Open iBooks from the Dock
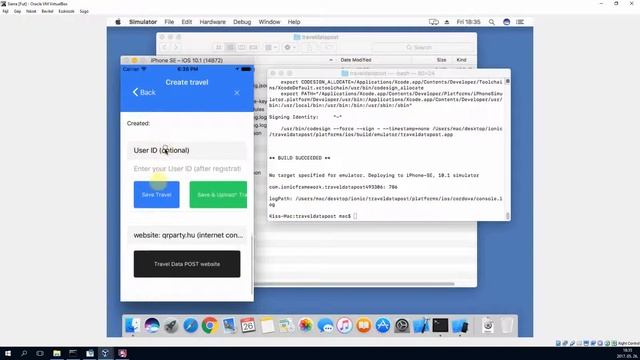The height and width of the screenshot is (360, 640). click(363, 325)
